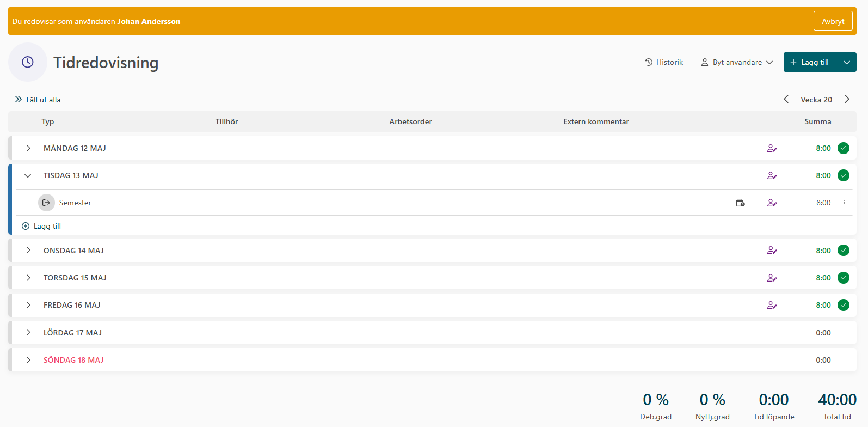The height and width of the screenshot is (427, 868).
Task: Cancel impersonation with Avbryt
Action: click(x=833, y=21)
